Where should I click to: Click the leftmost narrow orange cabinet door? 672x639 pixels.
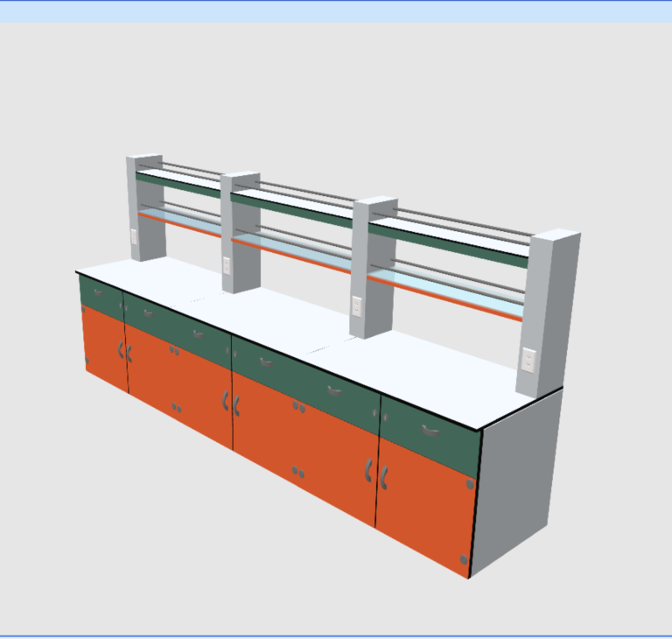105,348
